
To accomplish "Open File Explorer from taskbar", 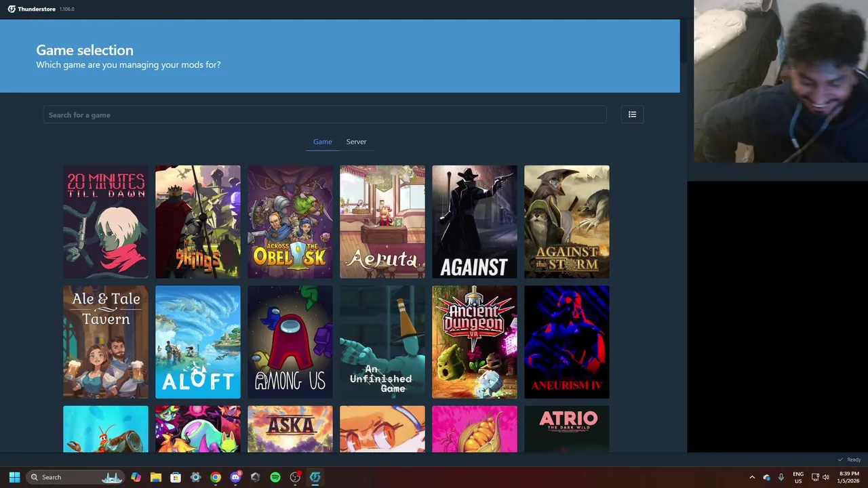I will click(x=156, y=477).
